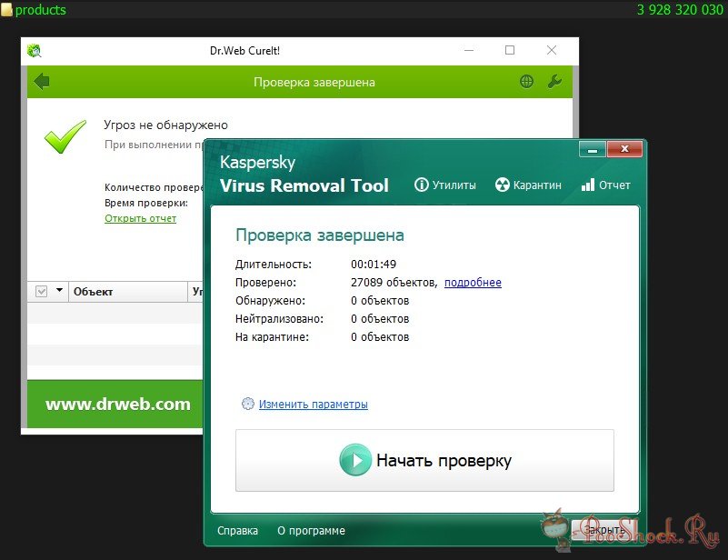This screenshot has width=728, height=560.
Task: Expand the dropdown arrow beside the select-all checkbox
Action: click(x=59, y=291)
